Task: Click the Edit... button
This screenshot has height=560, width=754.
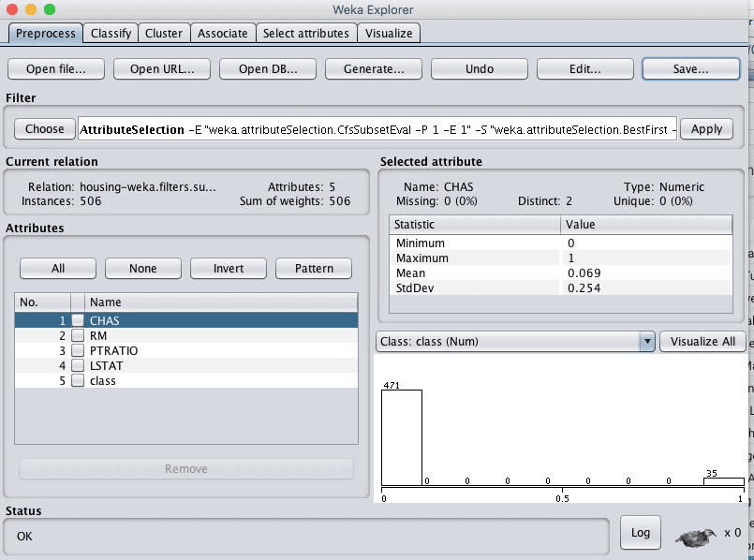Action: tap(585, 68)
